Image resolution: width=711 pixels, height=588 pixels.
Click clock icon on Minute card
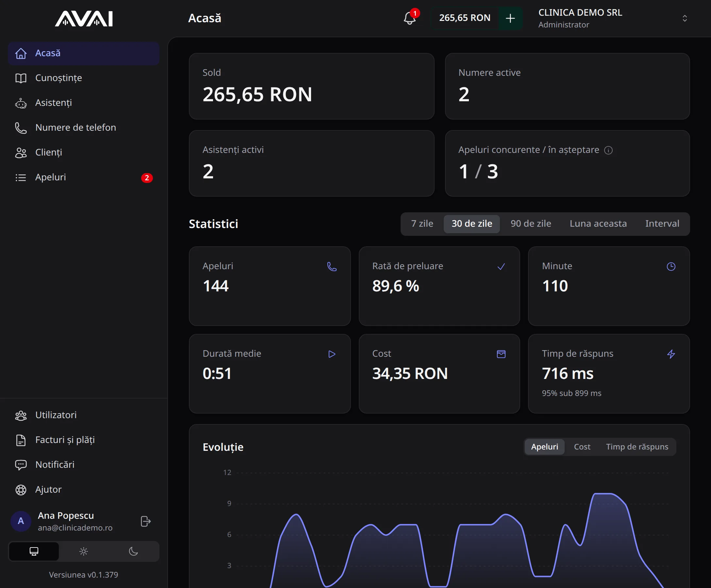coord(671,267)
